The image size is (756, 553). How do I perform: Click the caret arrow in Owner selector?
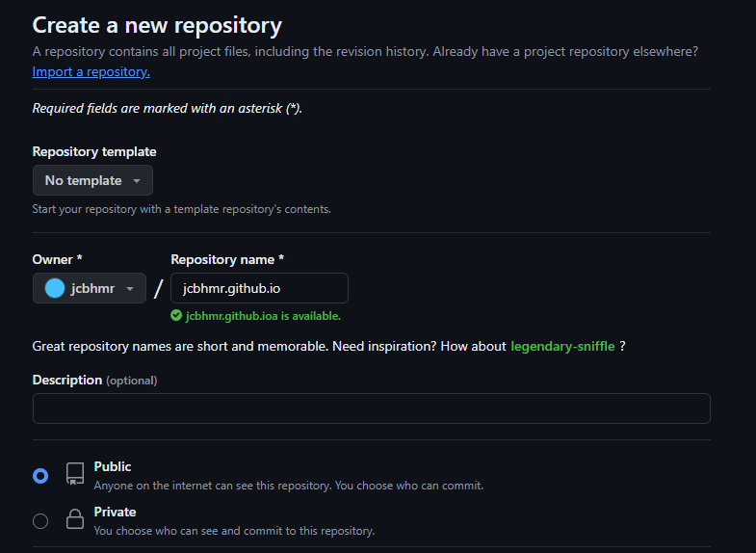pos(130,288)
